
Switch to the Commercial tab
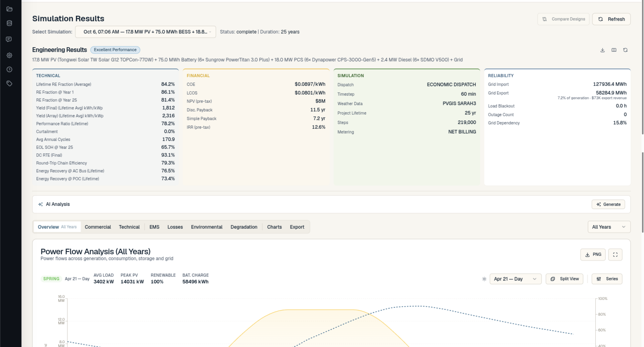click(98, 227)
